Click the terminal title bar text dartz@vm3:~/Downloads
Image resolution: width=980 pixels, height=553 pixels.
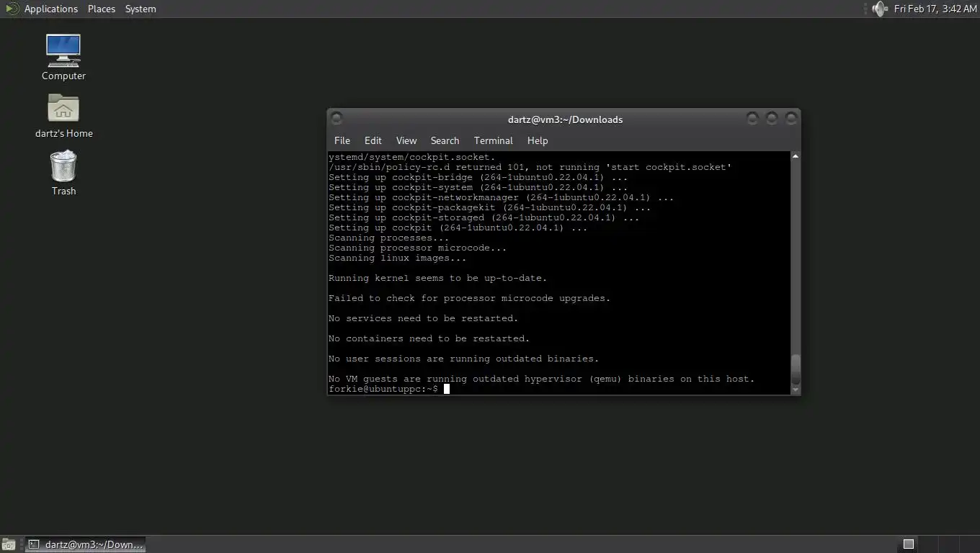(x=565, y=120)
